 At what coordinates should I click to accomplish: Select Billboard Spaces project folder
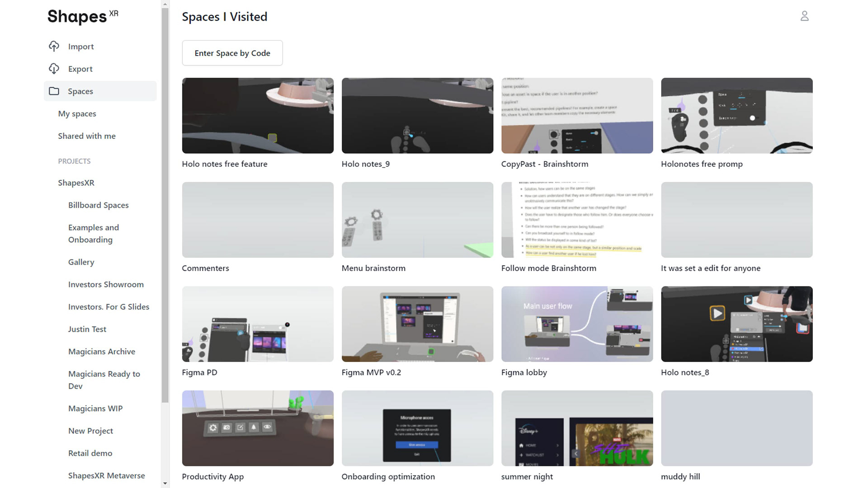pyautogui.click(x=98, y=205)
